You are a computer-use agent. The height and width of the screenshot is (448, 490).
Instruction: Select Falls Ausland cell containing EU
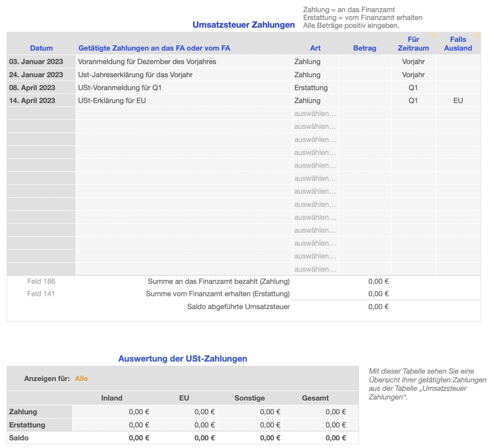(x=457, y=100)
